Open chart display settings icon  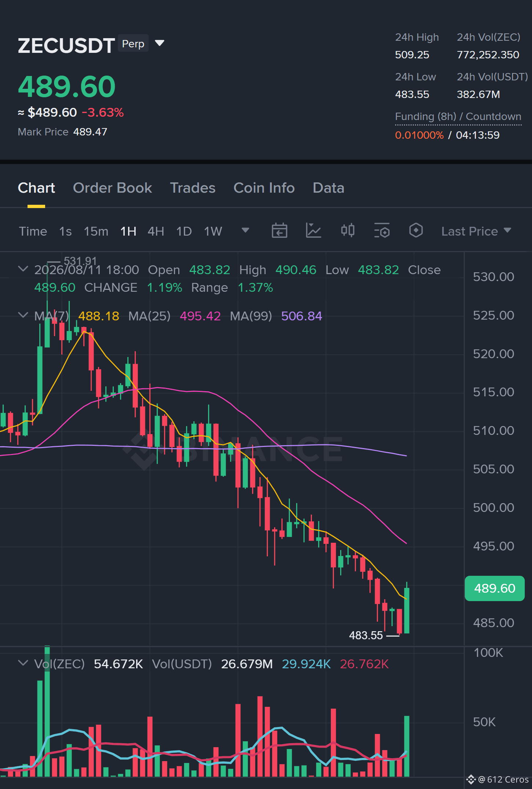(382, 231)
